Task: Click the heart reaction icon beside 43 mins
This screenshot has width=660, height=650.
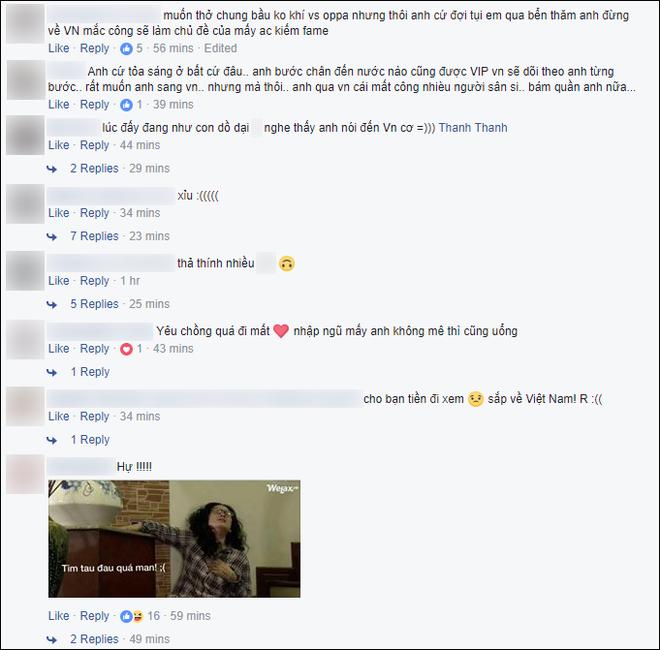Action: point(126,349)
